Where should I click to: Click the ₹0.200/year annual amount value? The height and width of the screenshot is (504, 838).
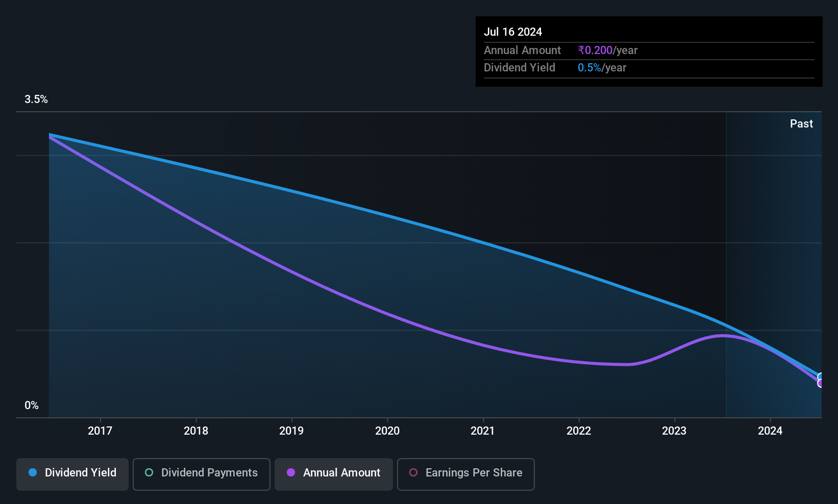(x=608, y=51)
